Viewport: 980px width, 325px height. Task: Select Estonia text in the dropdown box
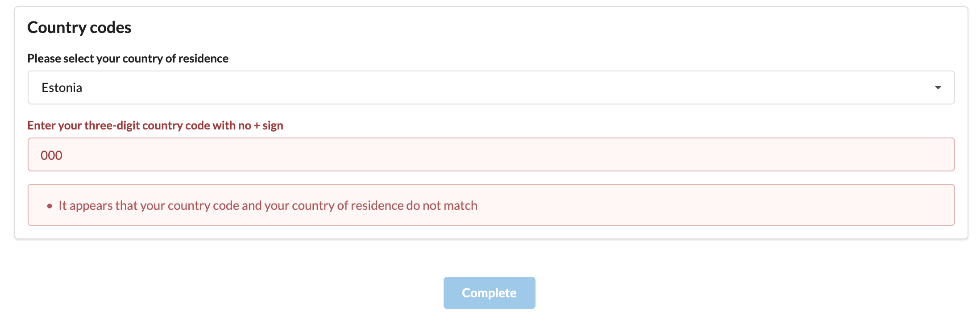(x=62, y=87)
